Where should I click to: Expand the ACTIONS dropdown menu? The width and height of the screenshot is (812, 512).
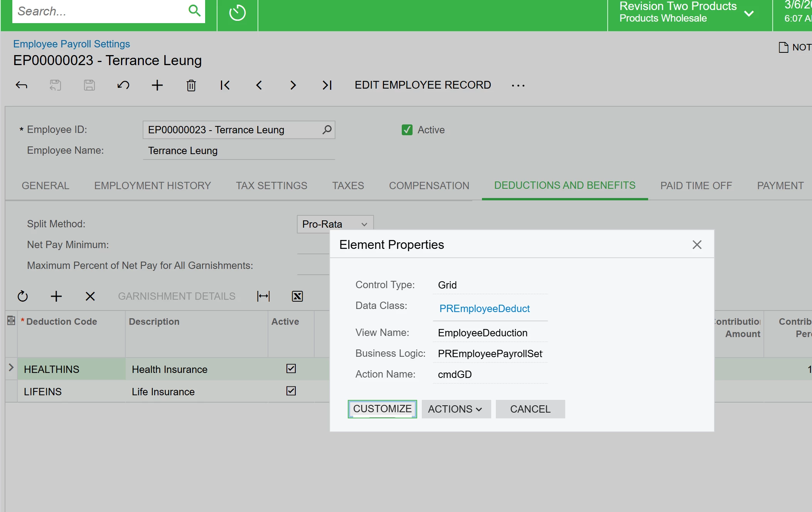(455, 409)
